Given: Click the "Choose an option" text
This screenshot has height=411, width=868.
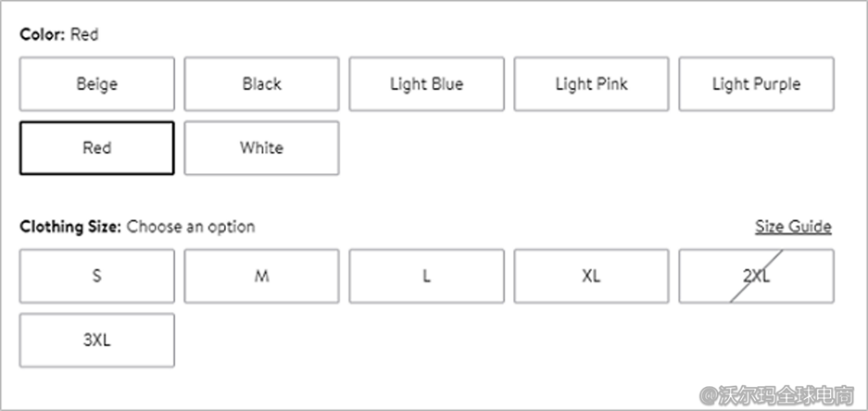Looking at the screenshot, I should tap(190, 227).
